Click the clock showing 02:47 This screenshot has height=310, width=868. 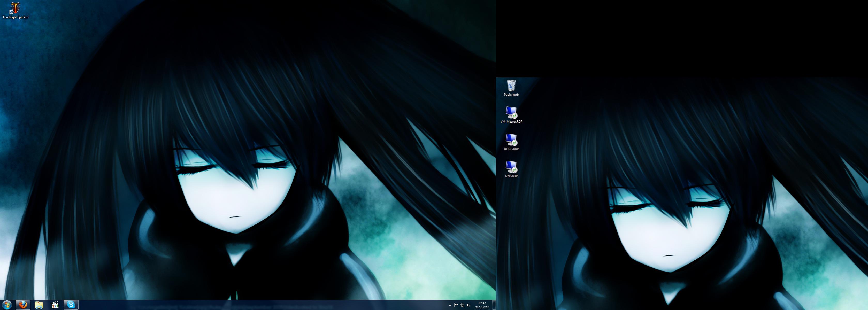click(x=482, y=305)
